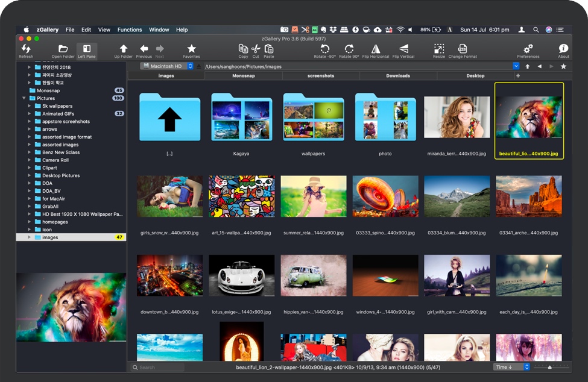Viewport: 588px width, 382px height.
Task: Switch to the Monosnap tab
Action: (244, 76)
